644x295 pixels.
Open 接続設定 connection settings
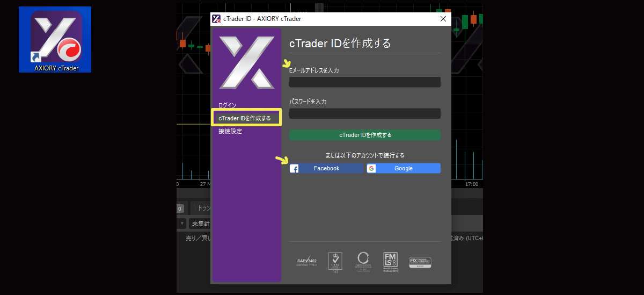[x=230, y=131]
